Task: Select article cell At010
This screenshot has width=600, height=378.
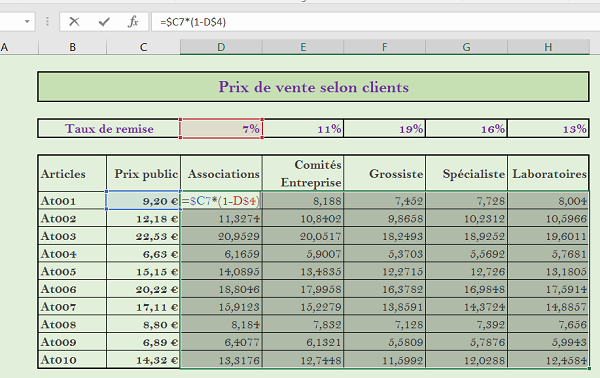Action: coord(72,359)
